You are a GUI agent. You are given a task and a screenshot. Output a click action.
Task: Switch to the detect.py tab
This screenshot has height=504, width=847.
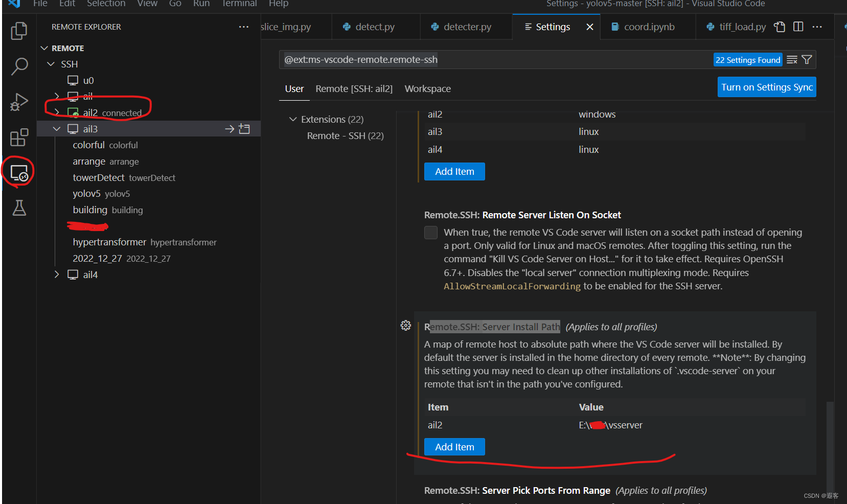tap(376, 27)
